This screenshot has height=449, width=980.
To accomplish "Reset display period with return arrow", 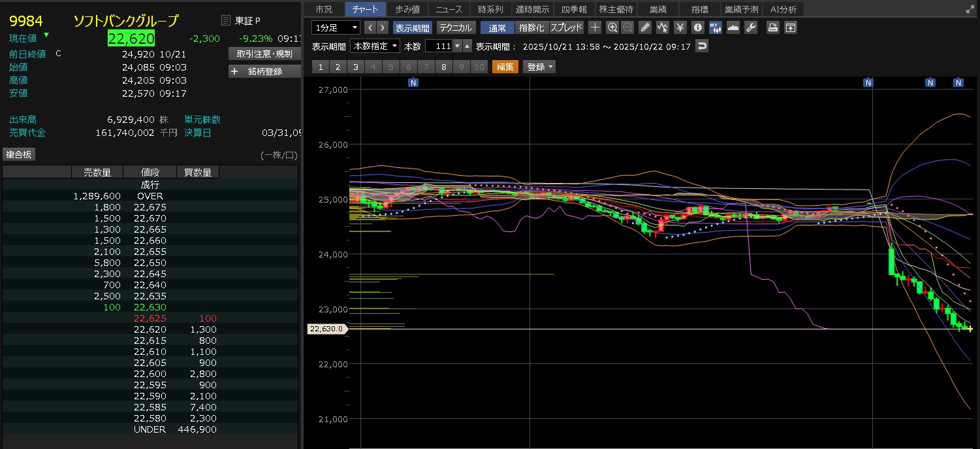I will (x=702, y=46).
